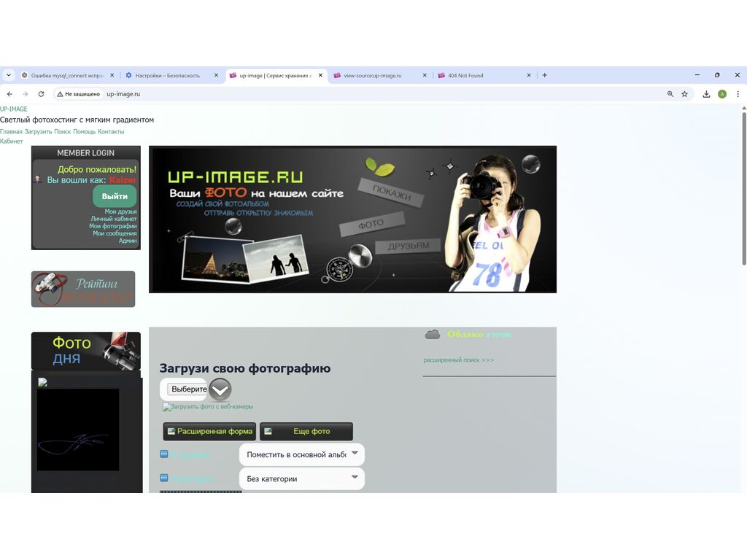Open browser downloads icon

[x=706, y=94]
